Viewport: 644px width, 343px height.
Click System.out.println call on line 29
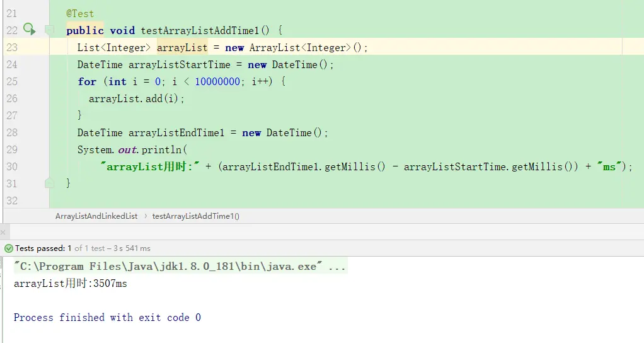[x=132, y=149]
